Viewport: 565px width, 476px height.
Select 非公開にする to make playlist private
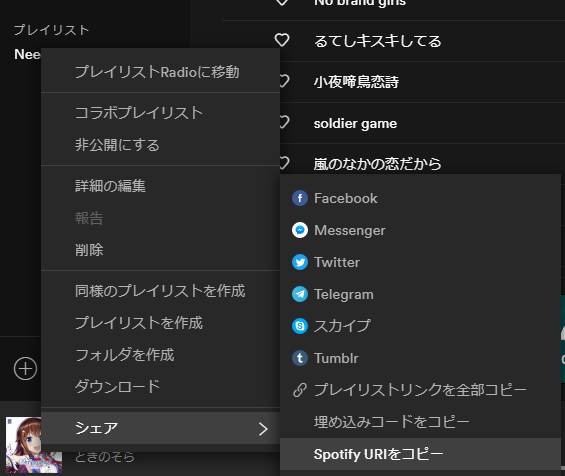tap(160, 145)
